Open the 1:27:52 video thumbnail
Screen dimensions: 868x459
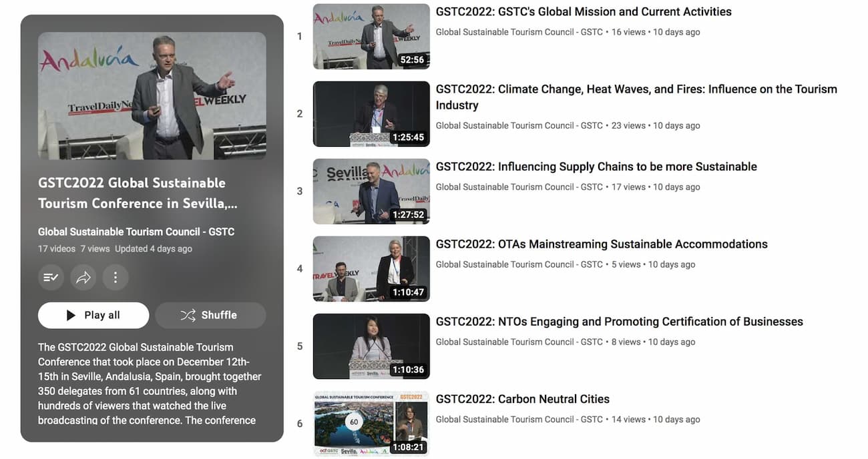coord(371,191)
